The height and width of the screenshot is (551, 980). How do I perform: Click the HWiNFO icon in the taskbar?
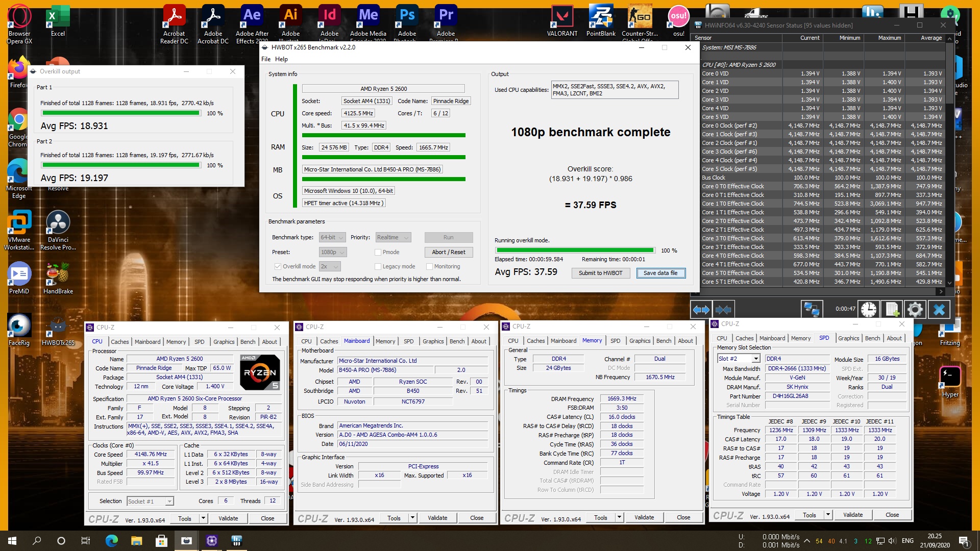click(x=236, y=540)
